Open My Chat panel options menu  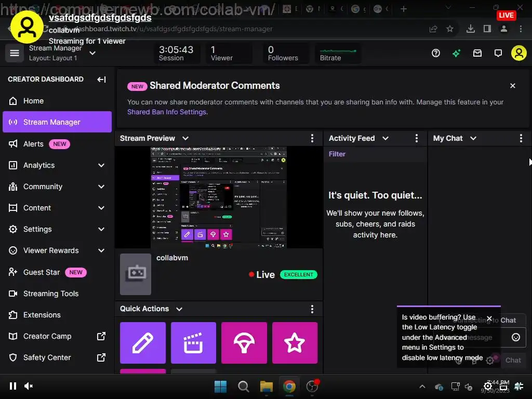pyautogui.click(x=521, y=138)
